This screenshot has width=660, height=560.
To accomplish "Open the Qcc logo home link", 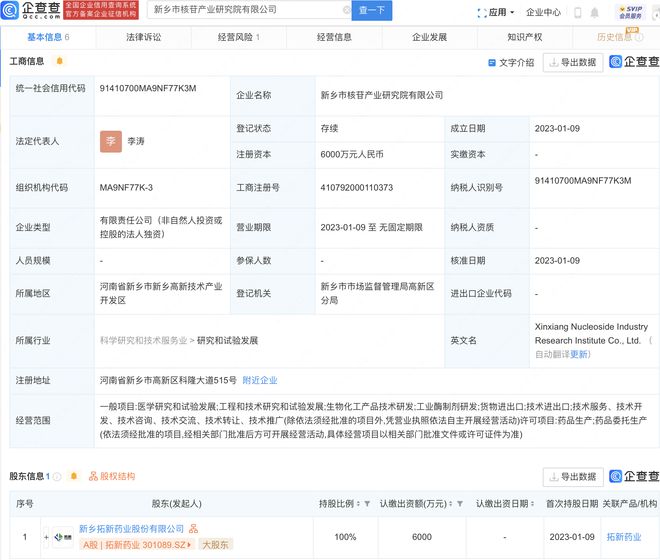I will 31,10.
